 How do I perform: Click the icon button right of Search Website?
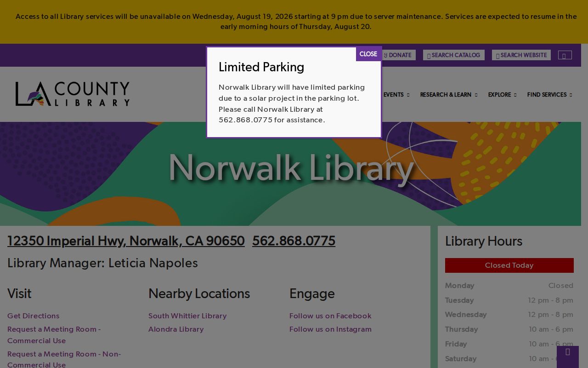565,55
